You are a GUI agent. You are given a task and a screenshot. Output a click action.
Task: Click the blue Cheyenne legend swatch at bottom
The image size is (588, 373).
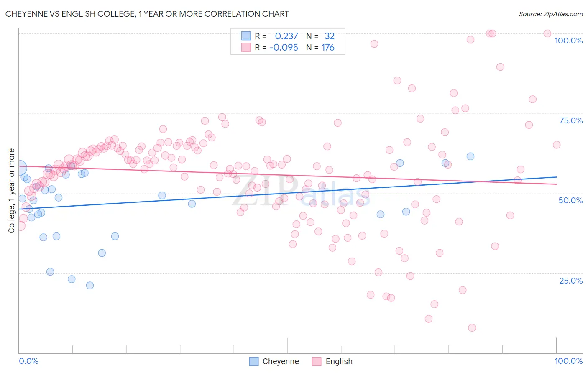pos(254,361)
